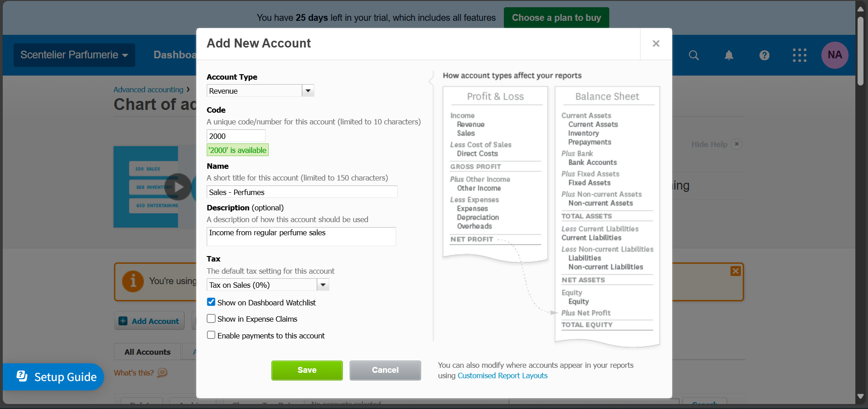
Task: Click the account Name input field
Action: coord(302,192)
